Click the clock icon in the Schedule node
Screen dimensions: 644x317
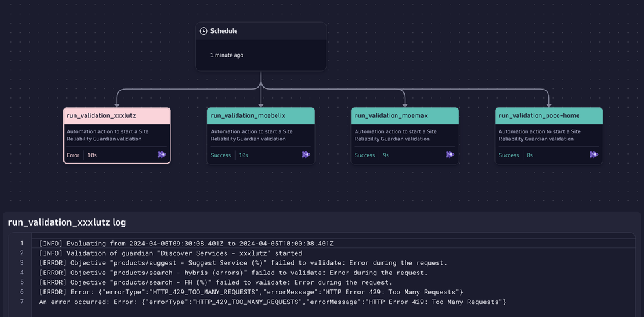pos(203,31)
